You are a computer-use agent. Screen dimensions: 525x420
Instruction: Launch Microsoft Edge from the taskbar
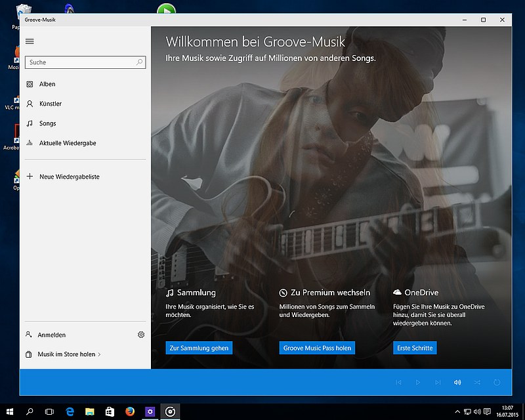(70, 411)
